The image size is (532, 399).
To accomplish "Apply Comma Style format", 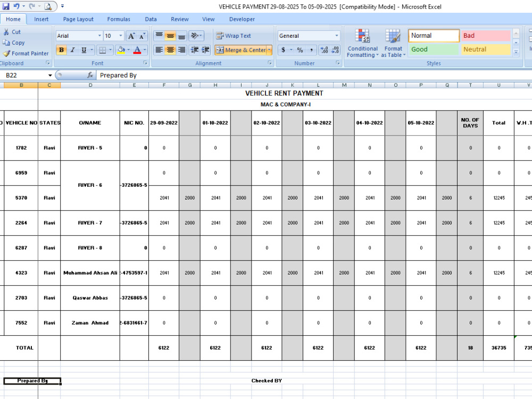I will 311,50.
